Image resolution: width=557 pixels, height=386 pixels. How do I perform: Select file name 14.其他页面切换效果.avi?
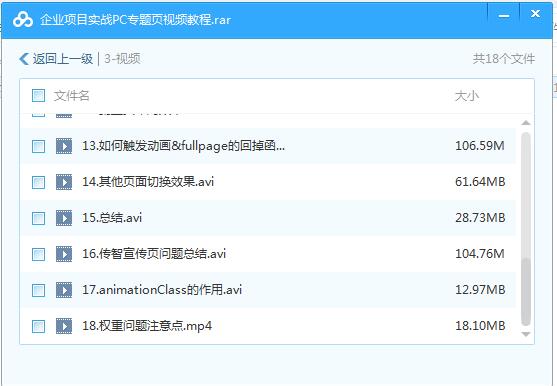[148, 182]
